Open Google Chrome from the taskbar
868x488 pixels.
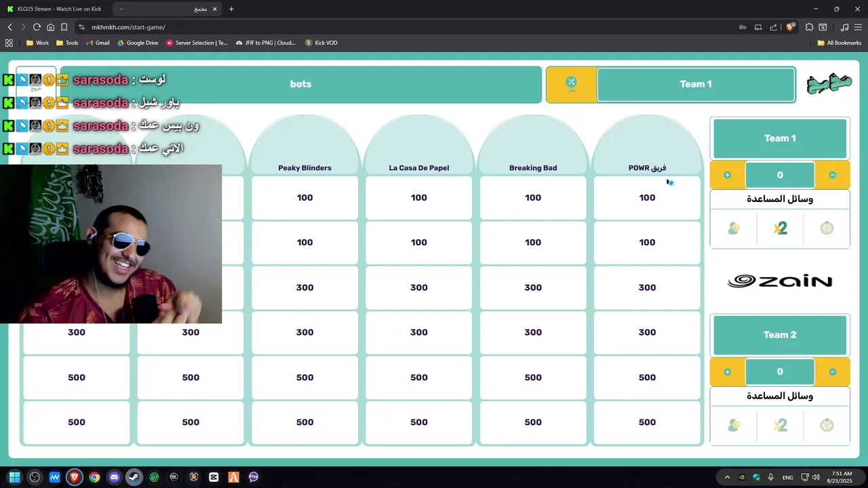tap(94, 477)
